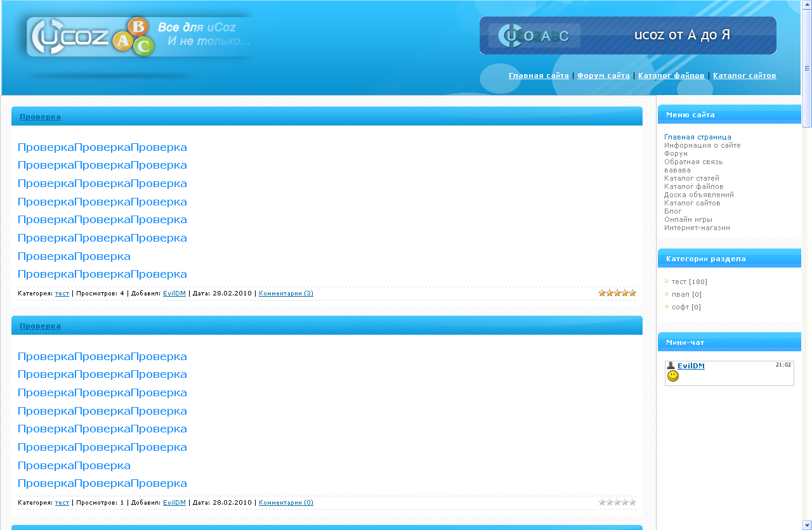The image size is (812, 530).
Task: Open the тест category link under the article
Action: [x=62, y=293]
